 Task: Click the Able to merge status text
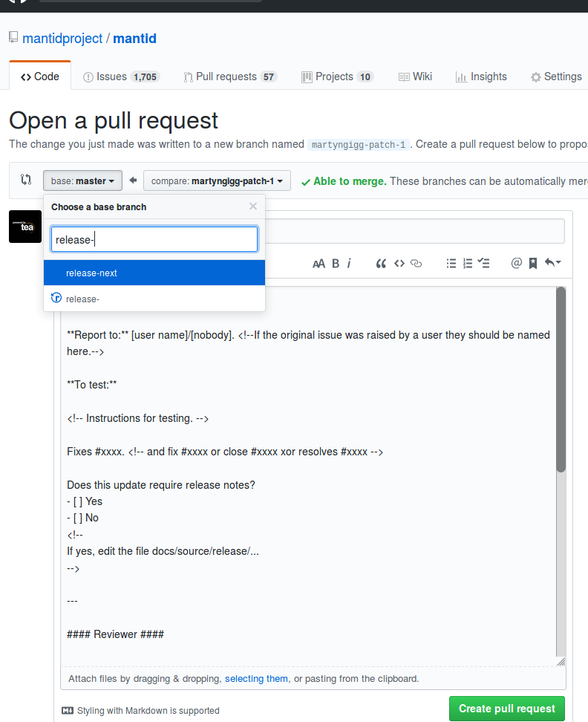(x=350, y=181)
